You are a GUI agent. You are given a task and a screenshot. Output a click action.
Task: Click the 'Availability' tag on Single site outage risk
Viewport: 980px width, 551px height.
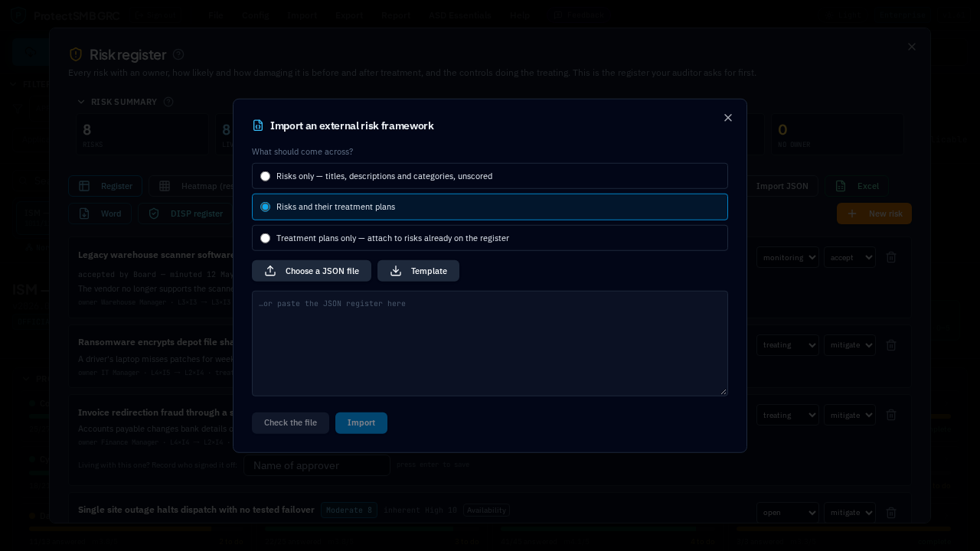click(x=486, y=510)
